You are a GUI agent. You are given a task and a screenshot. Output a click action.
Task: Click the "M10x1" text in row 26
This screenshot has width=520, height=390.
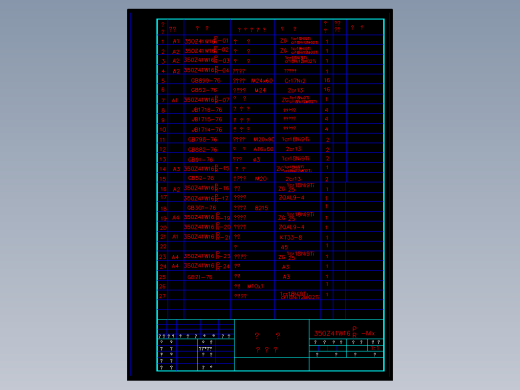pyautogui.click(x=255, y=286)
